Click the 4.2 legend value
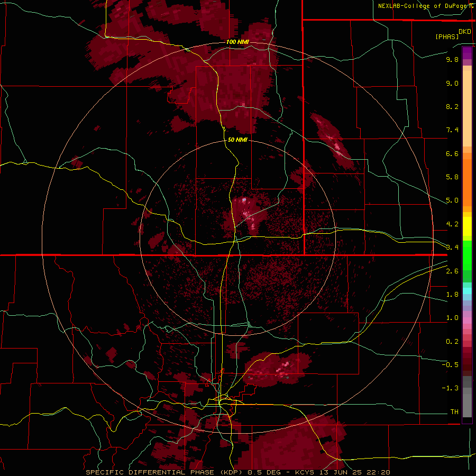Screen dimensions: 476x476 pos(452,224)
